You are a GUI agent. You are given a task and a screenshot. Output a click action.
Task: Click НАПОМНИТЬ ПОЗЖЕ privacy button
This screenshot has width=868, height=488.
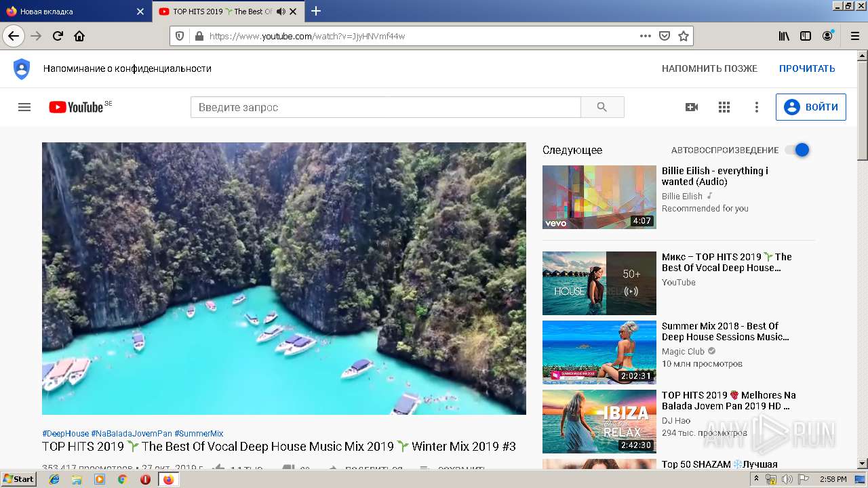pyautogui.click(x=709, y=68)
